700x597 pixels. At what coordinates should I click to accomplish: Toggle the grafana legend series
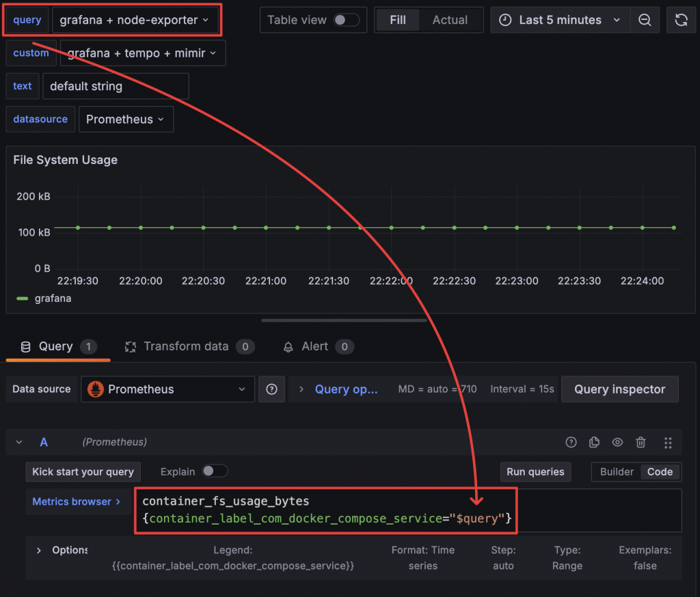coord(53,298)
